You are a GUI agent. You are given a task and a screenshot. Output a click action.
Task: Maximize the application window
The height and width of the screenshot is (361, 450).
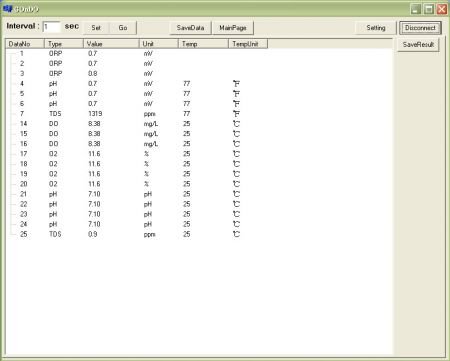pos(429,9)
